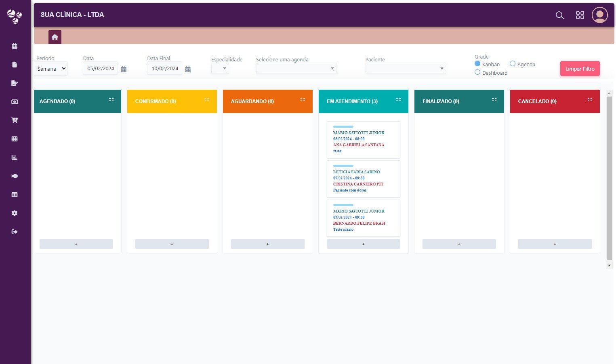Open the calendar icon in the sidebar
Viewport: 616px width, 364px height.
pos(15,46)
